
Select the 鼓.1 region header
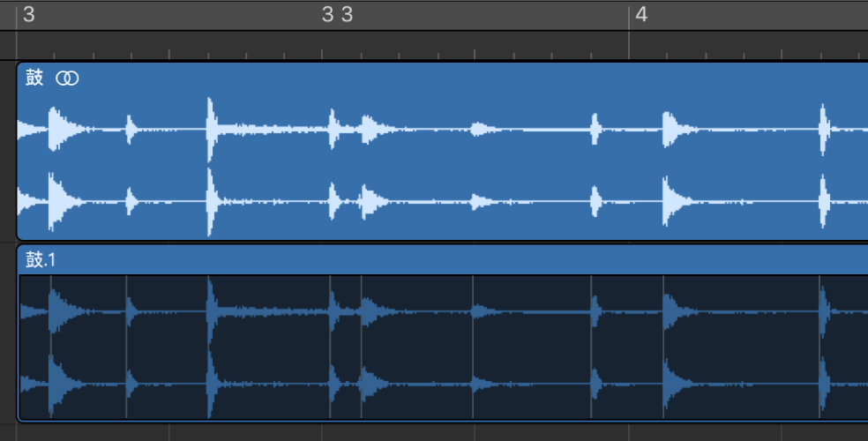point(442,259)
